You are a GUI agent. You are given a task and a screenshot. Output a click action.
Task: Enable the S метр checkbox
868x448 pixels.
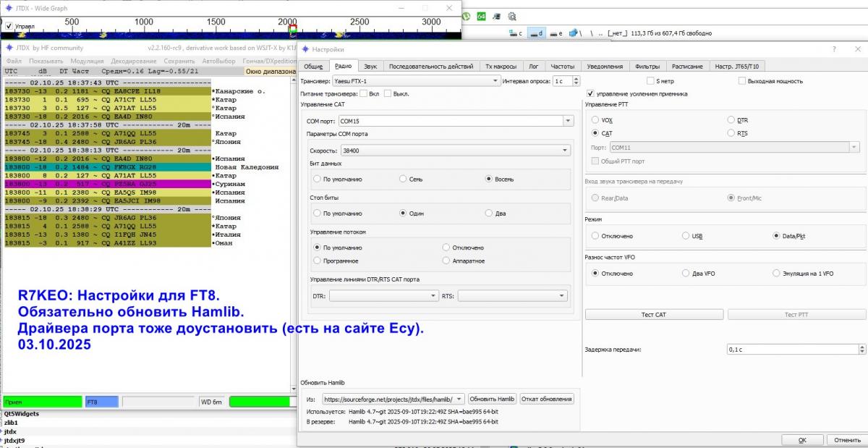pyautogui.click(x=650, y=81)
